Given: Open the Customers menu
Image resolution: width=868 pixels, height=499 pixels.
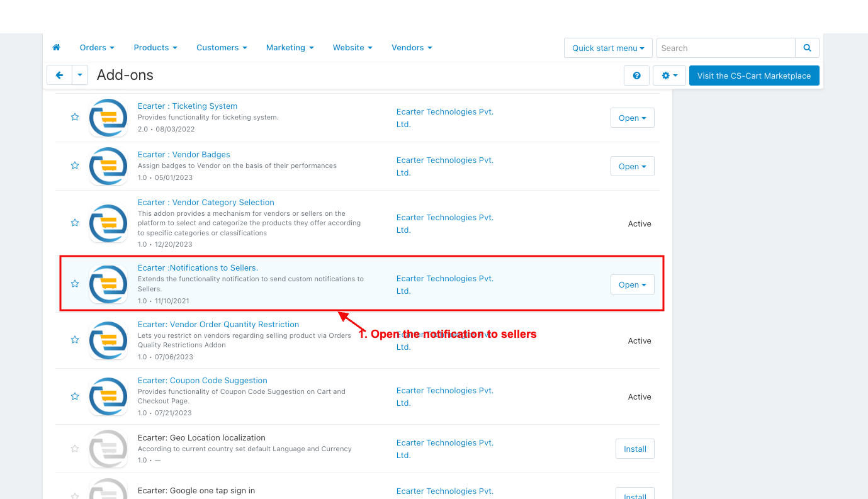Looking at the screenshot, I should [222, 47].
